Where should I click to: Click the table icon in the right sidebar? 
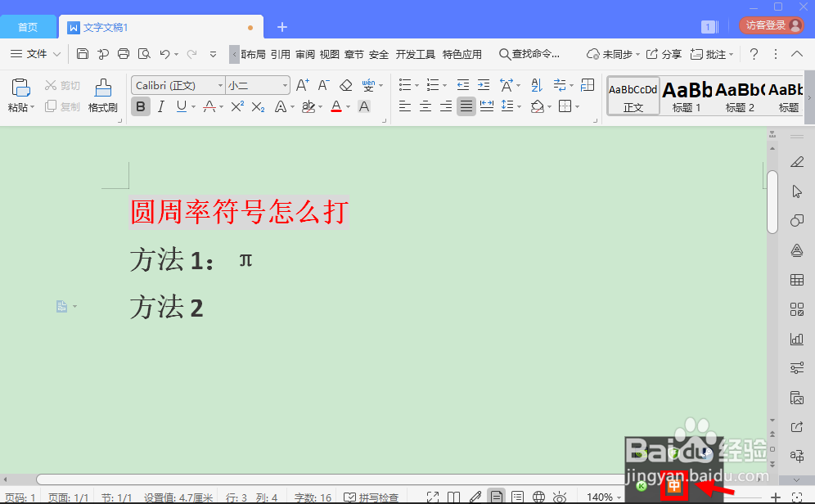coord(797,280)
